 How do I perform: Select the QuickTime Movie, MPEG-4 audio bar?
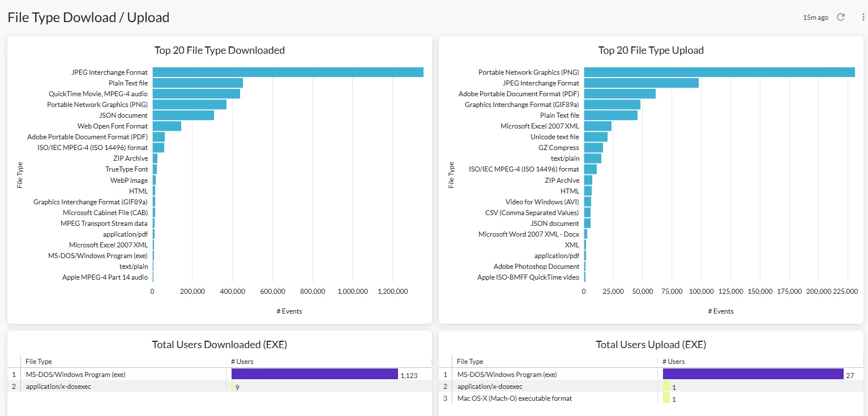point(196,93)
